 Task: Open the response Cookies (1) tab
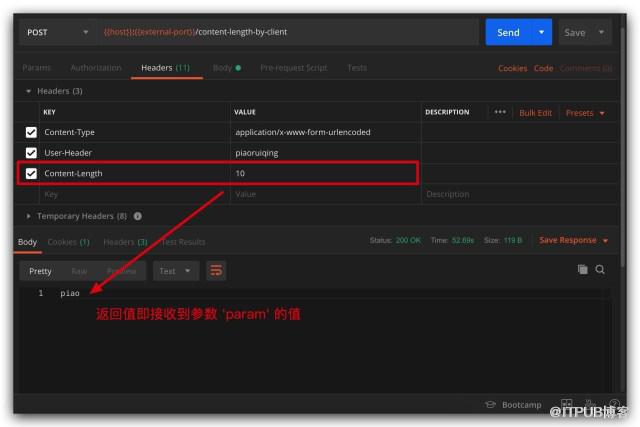pyautogui.click(x=68, y=242)
